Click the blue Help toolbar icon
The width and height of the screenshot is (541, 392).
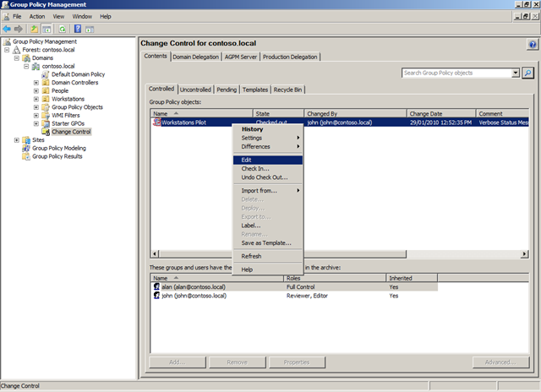77,28
